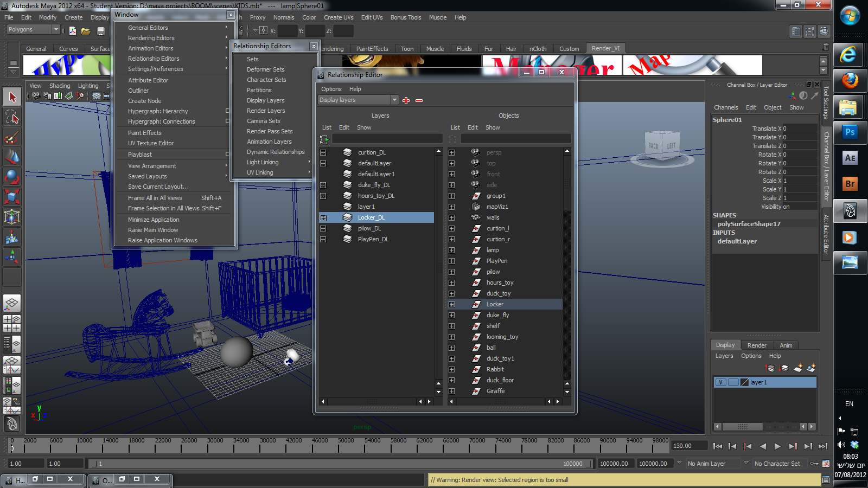Select the Locker object in Objects list

point(495,304)
